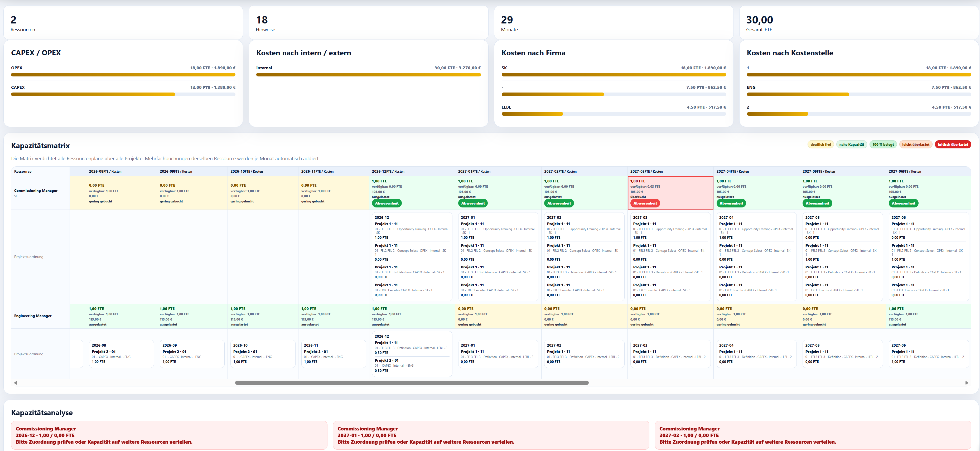Click the 2026-12 FTE / Kosten column header
The width and height of the screenshot is (980, 451).
(x=412, y=172)
